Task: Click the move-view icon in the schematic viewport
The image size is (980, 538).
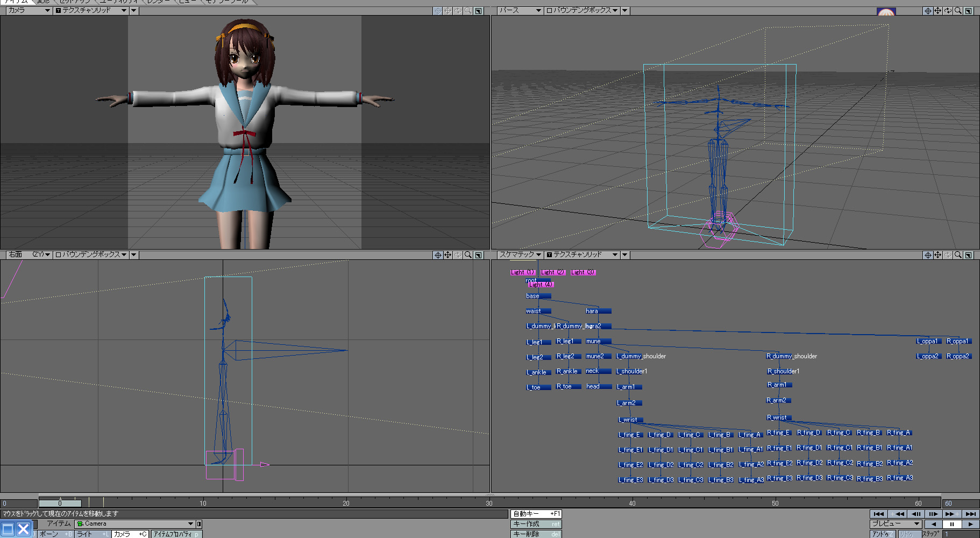Action: click(x=938, y=255)
